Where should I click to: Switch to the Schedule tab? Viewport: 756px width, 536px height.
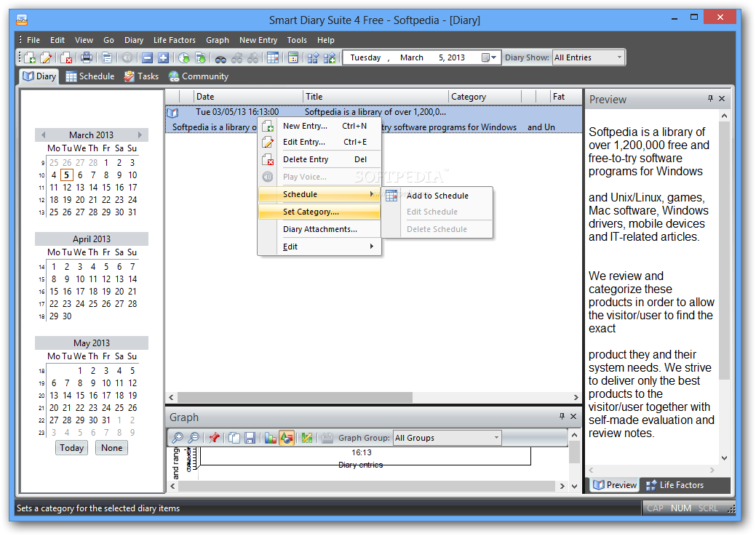90,76
